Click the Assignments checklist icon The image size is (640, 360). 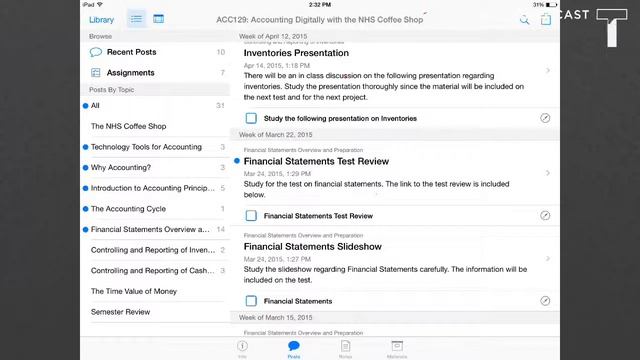(96, 73)
